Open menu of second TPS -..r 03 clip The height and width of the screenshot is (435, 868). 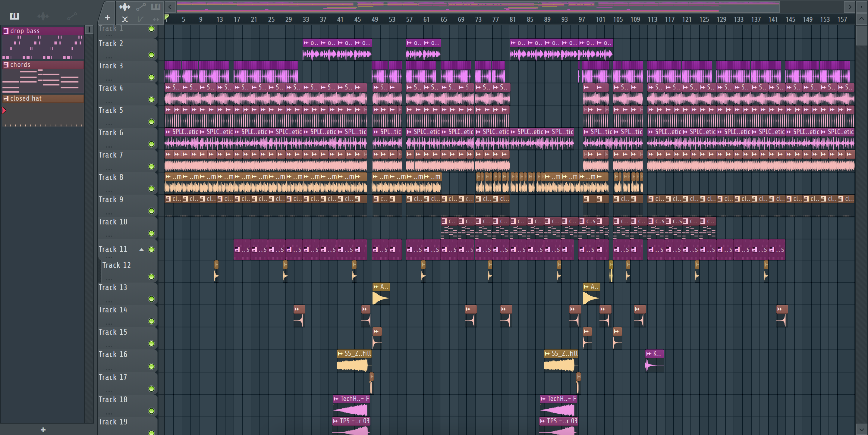542,421
